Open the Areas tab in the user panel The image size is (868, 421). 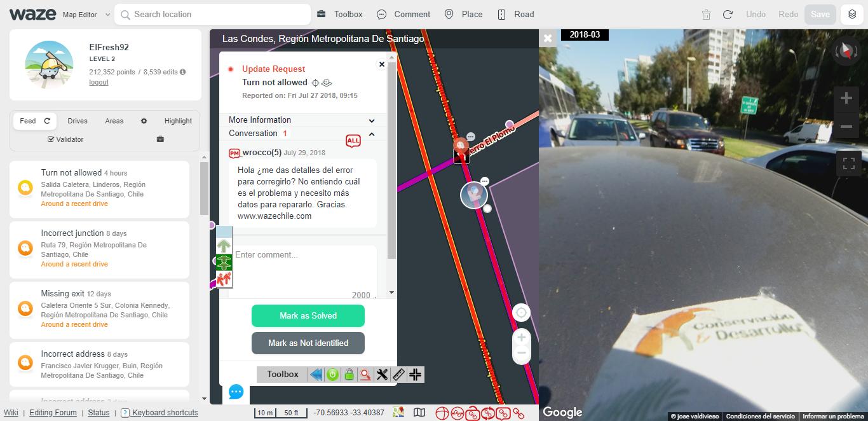pyautogui.click(x=114, y=121)
